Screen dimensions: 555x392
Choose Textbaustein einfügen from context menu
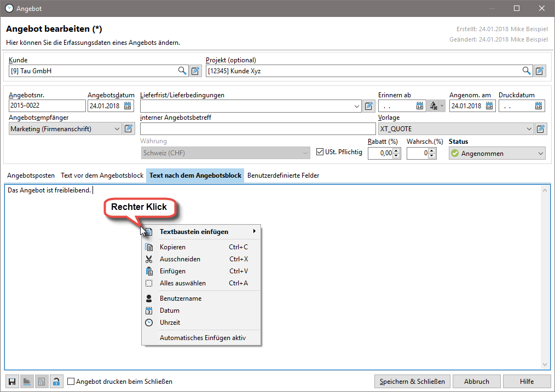[194, 232]
